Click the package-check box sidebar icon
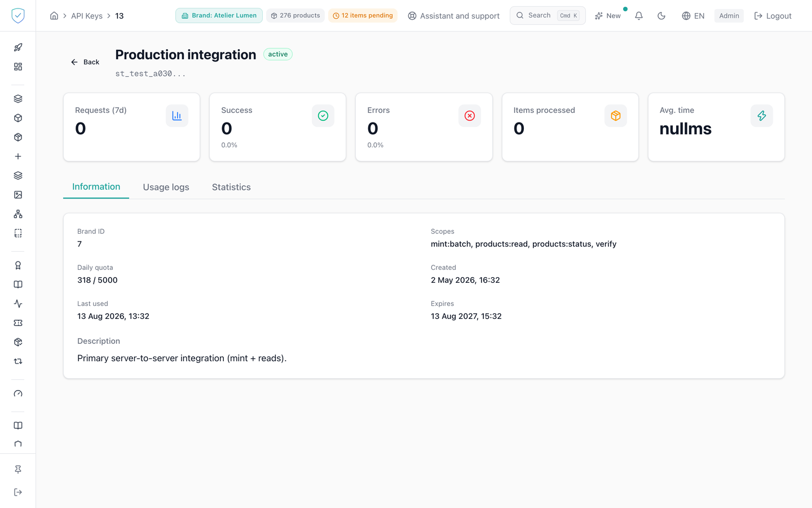 (x=18, y=342)
